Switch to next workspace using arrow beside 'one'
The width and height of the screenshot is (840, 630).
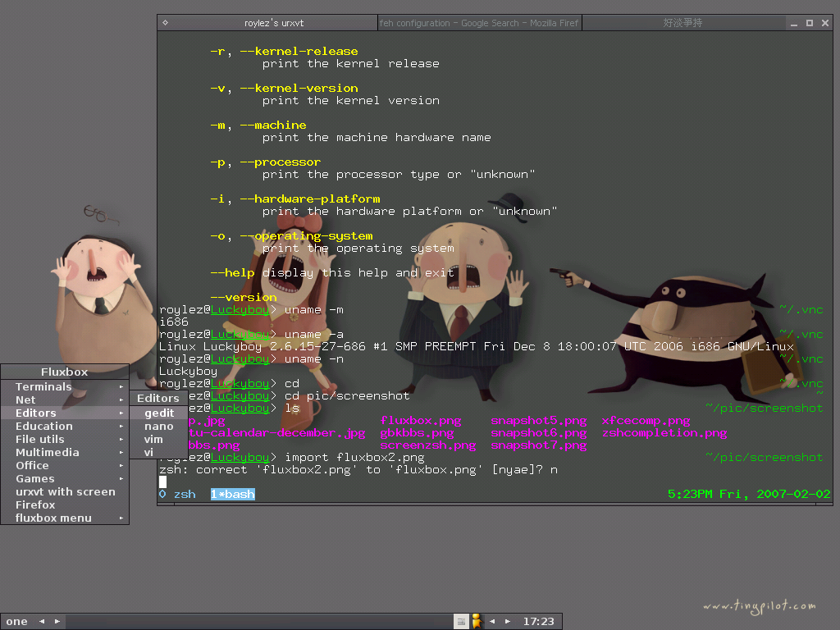click(x=57, y=622)
